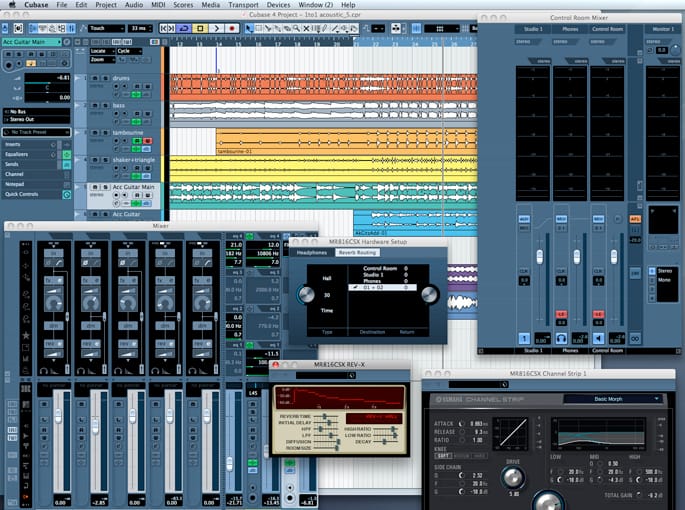Select the 01 + 02 row in reverb routing list
This screenshot has height=510, width=685.
382,288
